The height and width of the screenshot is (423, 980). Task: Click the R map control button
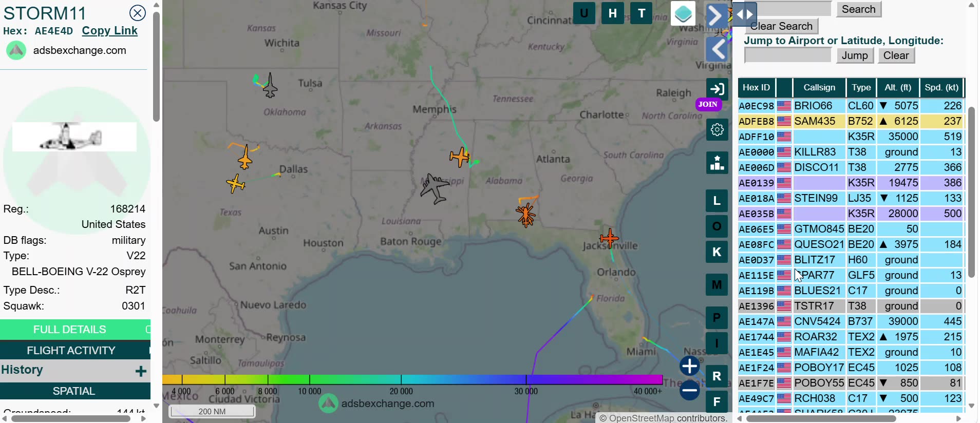click(x=717, y=376)
